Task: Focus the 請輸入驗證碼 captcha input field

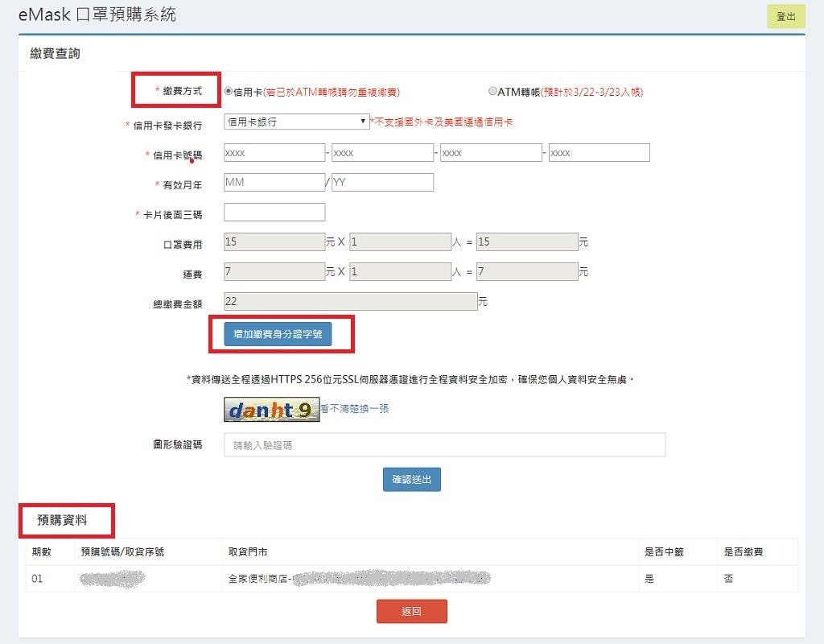Action: tap(444, 444)
